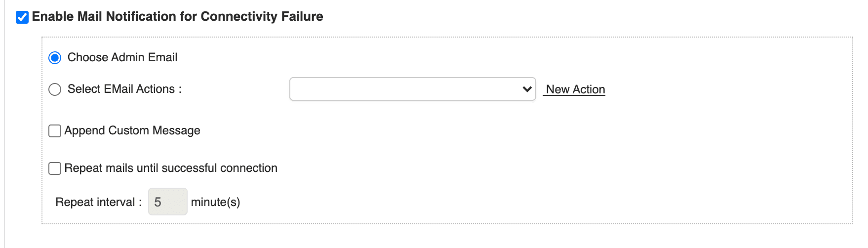Click the Append Custom Message label
Screen dimensions: 868x248
tap(132, 130)
